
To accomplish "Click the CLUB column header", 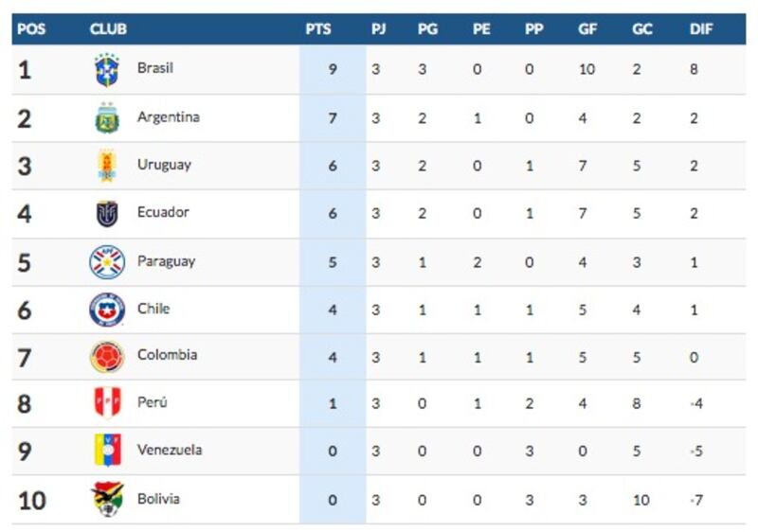I will pyautogui.click(x=108, y=29).
